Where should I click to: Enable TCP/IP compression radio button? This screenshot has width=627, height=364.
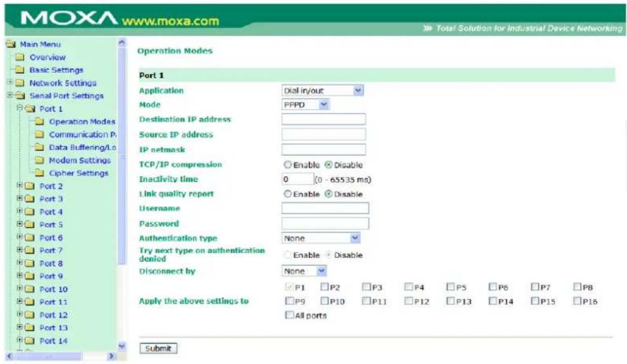point(288,164)
